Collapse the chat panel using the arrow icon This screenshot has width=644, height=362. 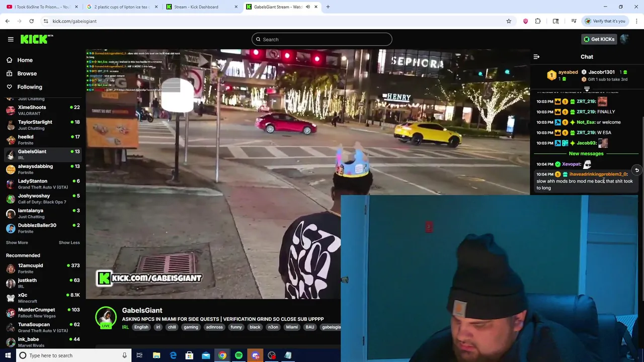point(536,57)
